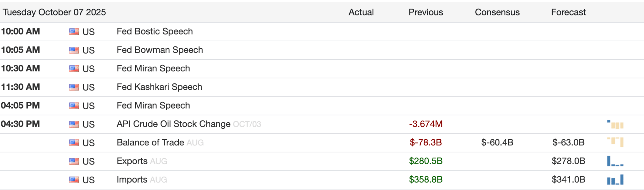
Task: Open the Exports indicator link
Action: pos(132,161)
